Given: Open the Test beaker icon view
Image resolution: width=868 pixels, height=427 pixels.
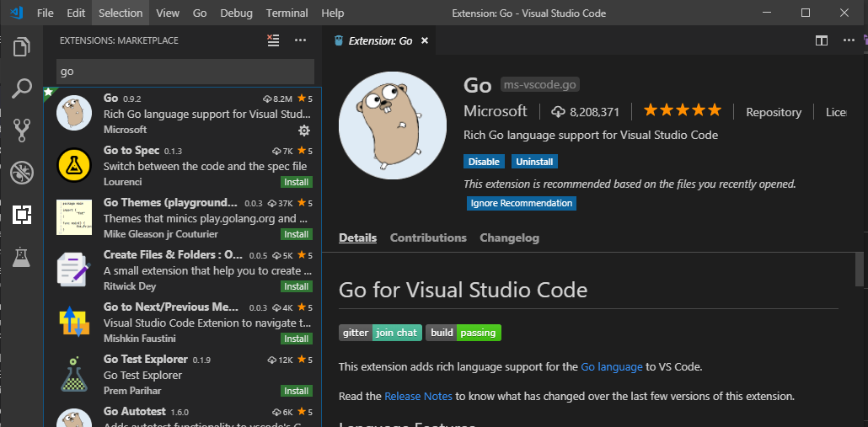Looking at the screenshot, I should click(x=22, y=257).
